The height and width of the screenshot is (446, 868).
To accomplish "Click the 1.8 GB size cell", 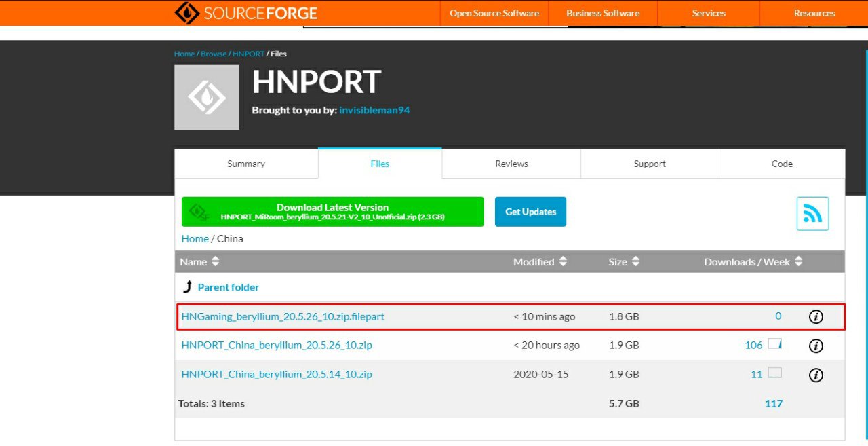I will point(624,316).
